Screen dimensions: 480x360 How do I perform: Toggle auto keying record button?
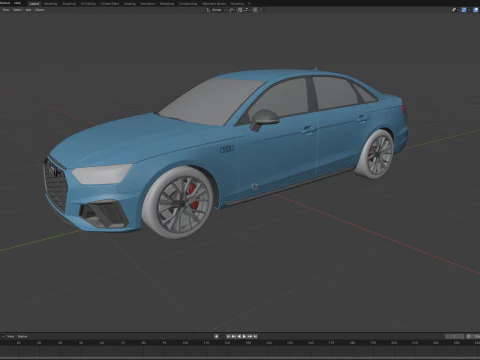point(216,337)
